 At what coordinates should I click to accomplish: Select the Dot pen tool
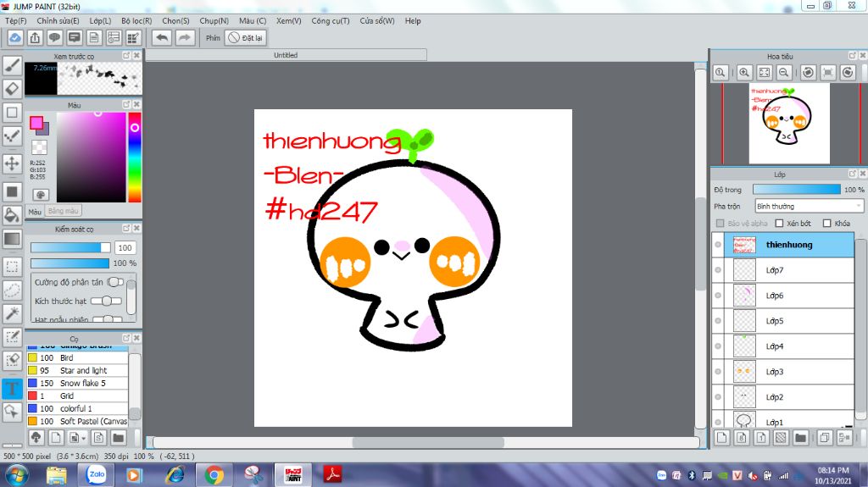[x=12, y=136]
